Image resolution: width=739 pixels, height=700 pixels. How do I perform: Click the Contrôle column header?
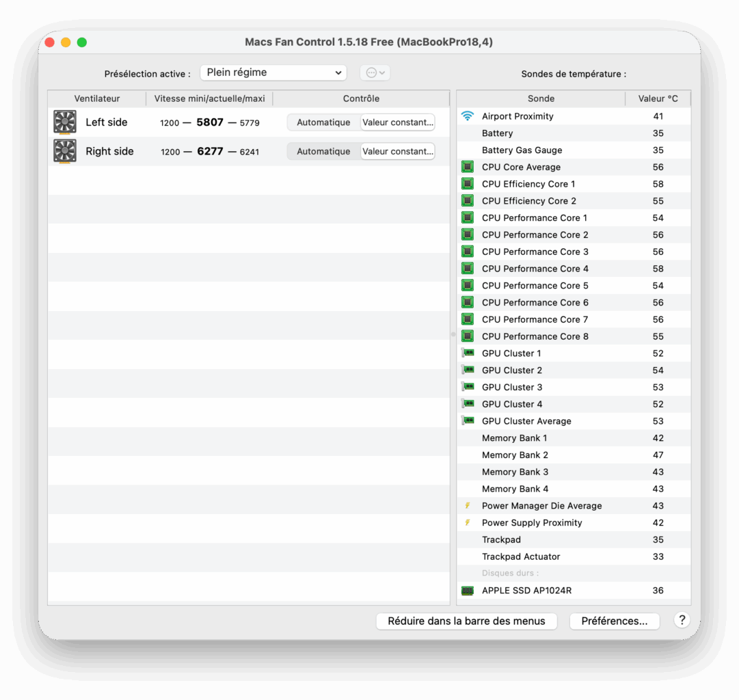361,98
